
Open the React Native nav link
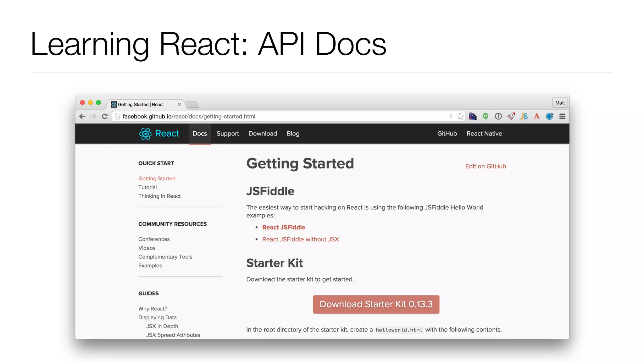pyautogui.click(x=484, y=134)
